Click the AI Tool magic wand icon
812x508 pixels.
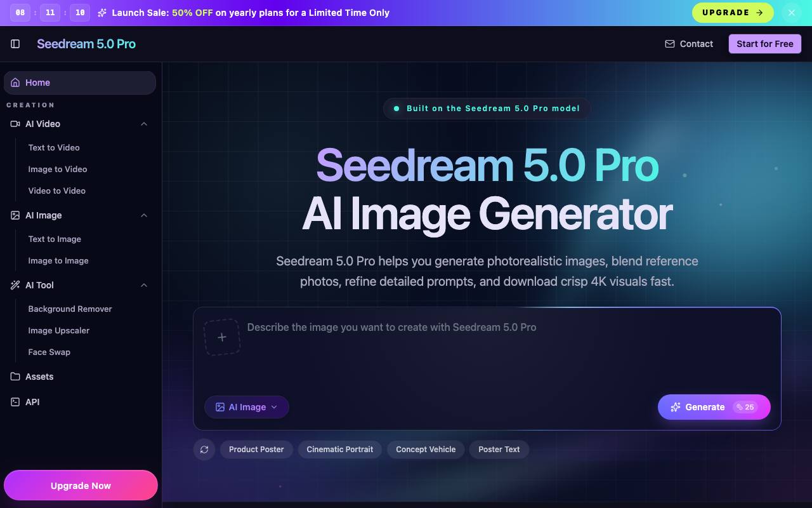pos(15,285)
